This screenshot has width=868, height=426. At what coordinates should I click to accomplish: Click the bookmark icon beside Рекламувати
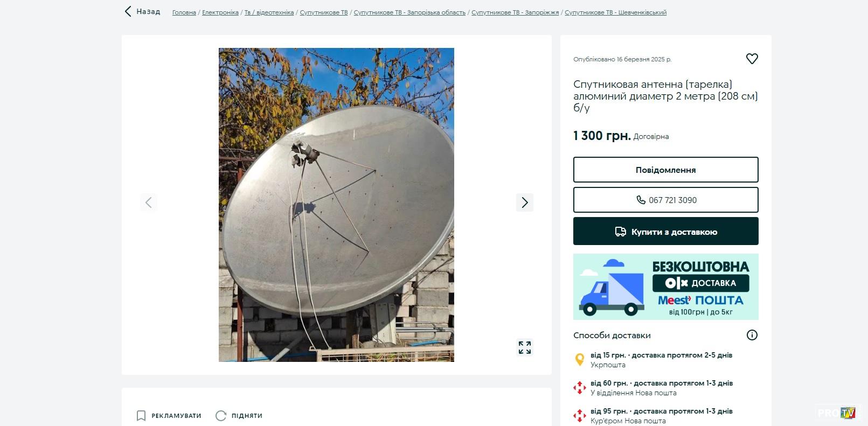click(141, 416)
